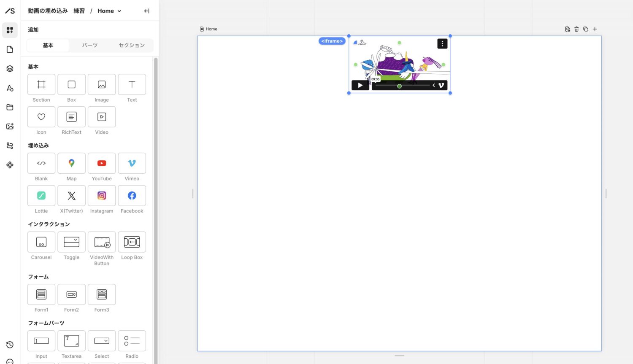Screen dimensions: 633x364
Task: Insert a YouTube embed
Action: point(102,164)
